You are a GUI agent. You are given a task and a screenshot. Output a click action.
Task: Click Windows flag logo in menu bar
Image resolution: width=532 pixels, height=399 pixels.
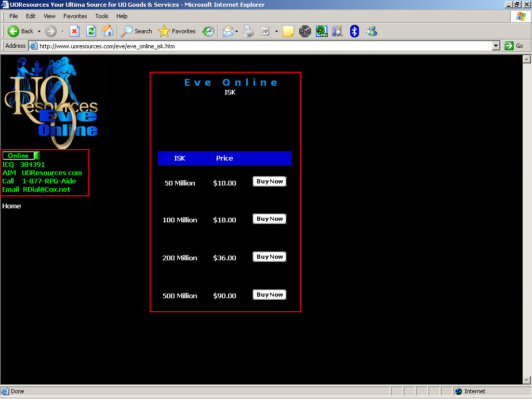click(521, 16)
